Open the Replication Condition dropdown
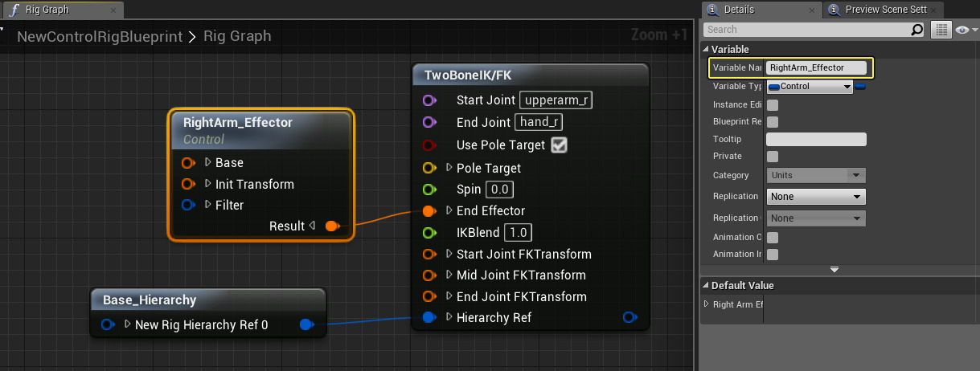Image resolution: width=980 pixels, height=371 pixels. [x=816, y=218]
